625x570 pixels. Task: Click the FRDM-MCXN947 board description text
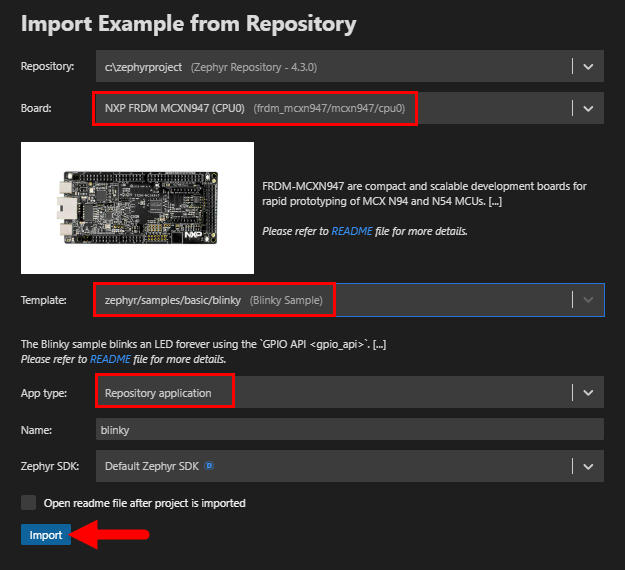[x=424, y=194]
